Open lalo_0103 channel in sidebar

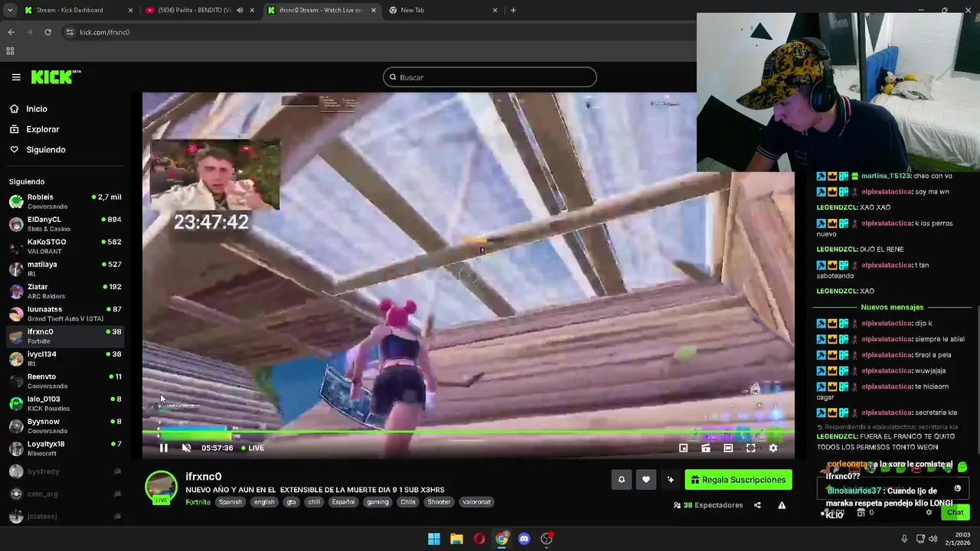click(65, 403)
